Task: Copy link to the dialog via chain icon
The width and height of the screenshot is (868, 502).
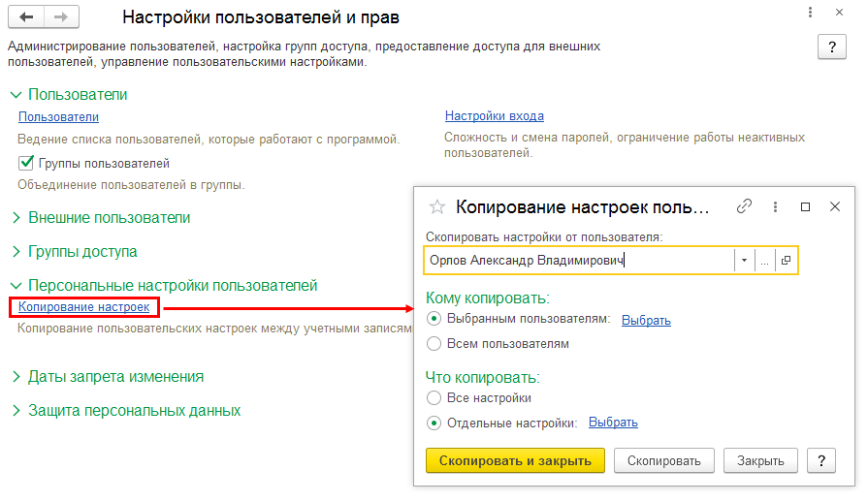Action: pos(745,206)
